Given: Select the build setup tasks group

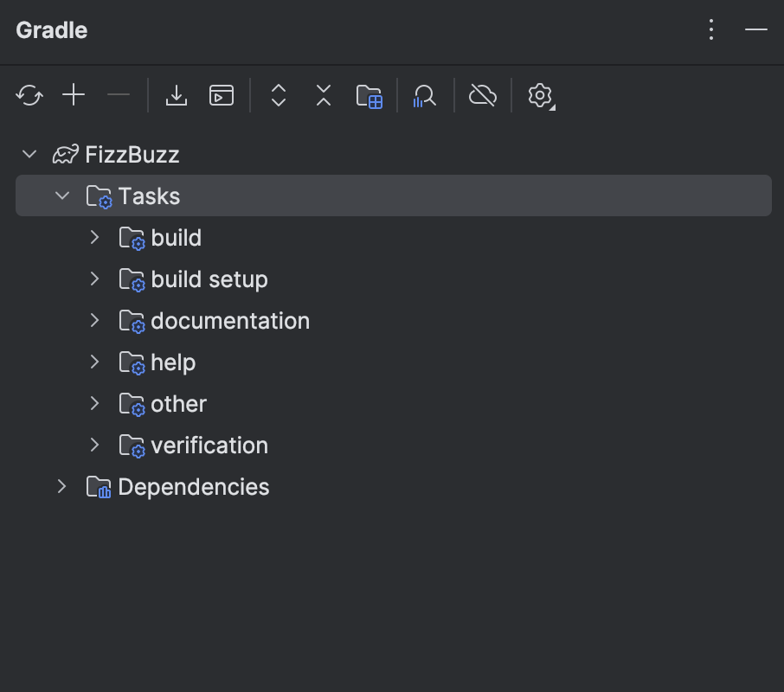Looking at the screenshot, I should tap(209, 279).
